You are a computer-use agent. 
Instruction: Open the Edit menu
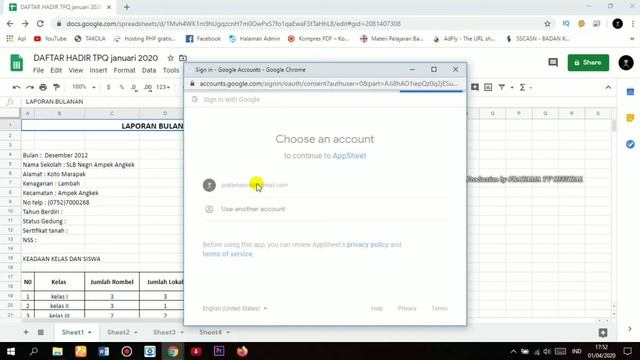click(56, 70)
